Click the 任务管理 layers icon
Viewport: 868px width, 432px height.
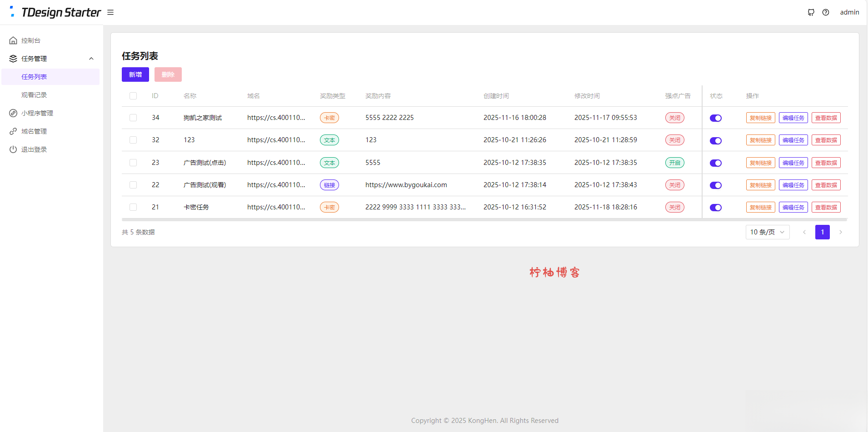pyautogui.click(x=13, y=59)
